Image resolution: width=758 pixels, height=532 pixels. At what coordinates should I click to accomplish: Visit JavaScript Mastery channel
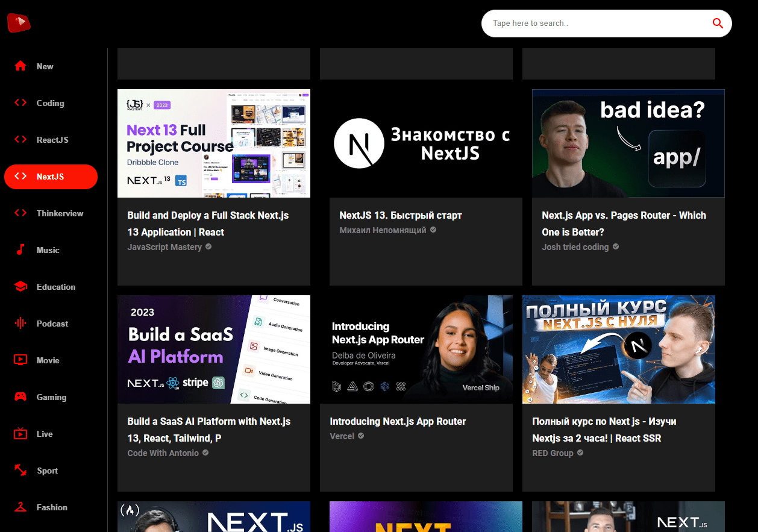164,247
